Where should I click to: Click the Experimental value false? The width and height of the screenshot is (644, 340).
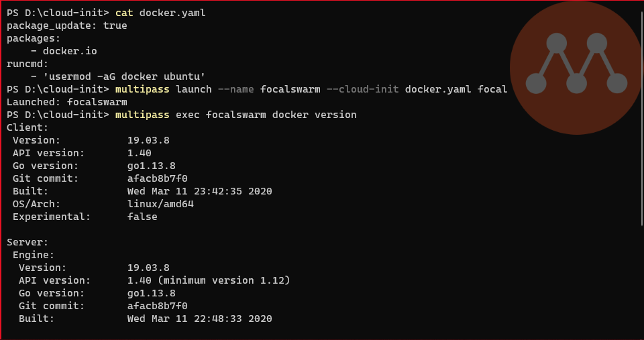tap(142, 217)
